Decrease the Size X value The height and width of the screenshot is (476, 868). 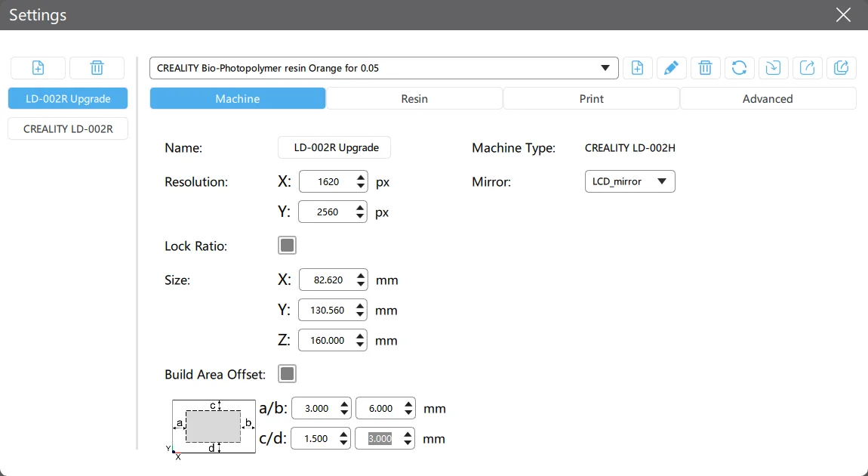click(x=361, y=284)
